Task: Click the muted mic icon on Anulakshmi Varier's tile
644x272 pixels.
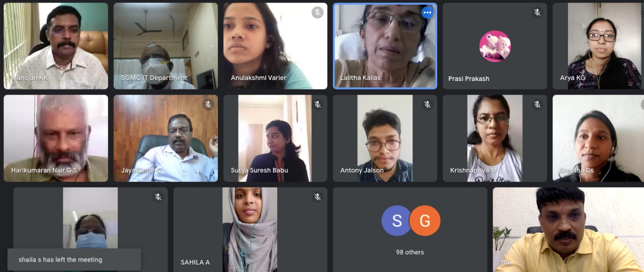Action: pos(317,13)
